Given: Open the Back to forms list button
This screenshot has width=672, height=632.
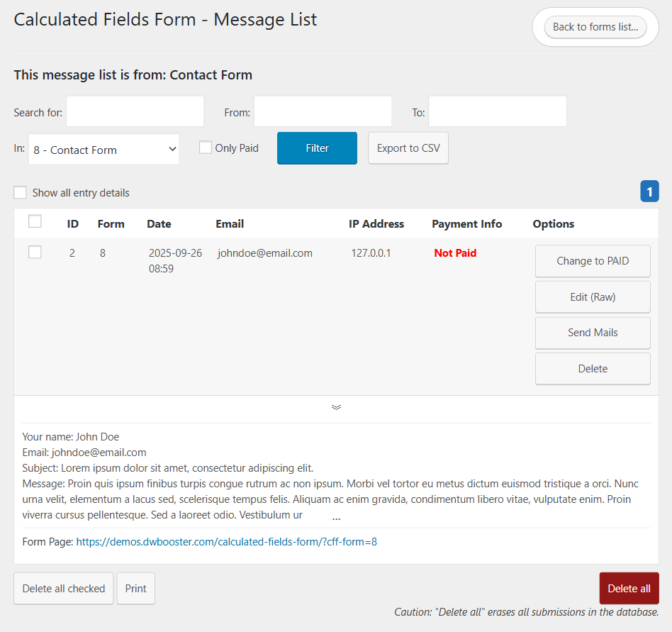Looking at the screenshot, I should (595, 26).
